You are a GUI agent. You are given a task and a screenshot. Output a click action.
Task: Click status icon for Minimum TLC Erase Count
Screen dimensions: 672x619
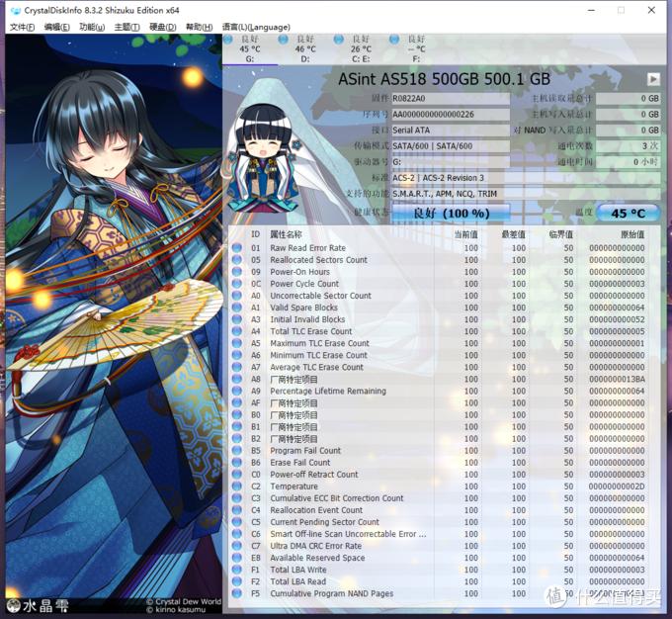pos(237,355)
